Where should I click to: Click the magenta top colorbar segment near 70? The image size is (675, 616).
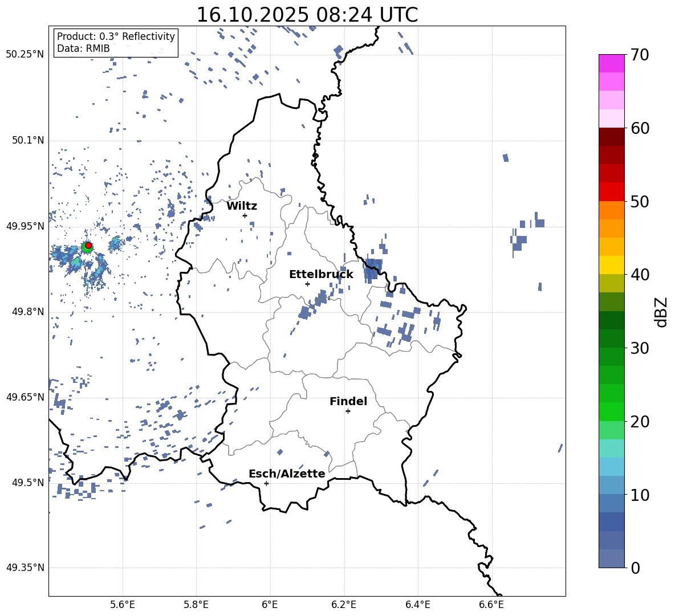pyautogui.click(x=611, y=63)
